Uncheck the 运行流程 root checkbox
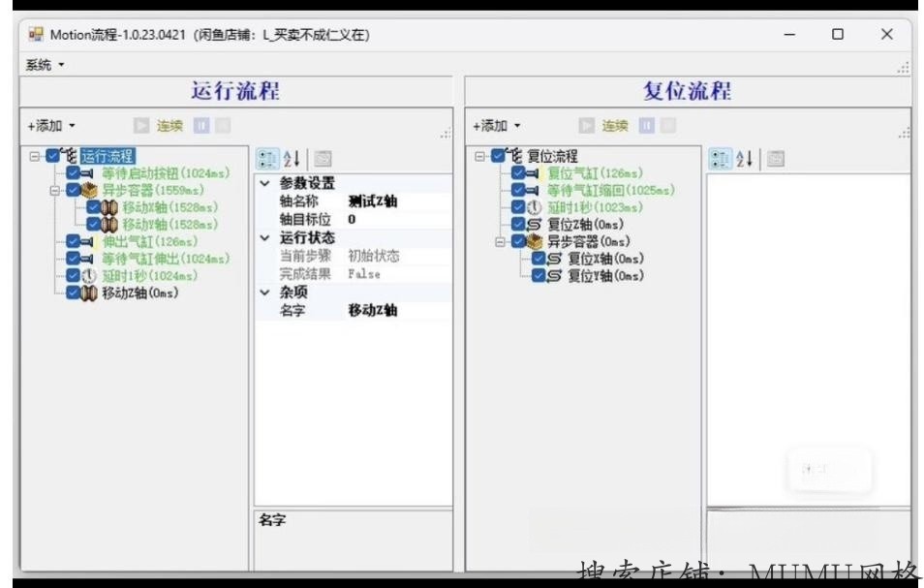924x588 pixels. 52,156
